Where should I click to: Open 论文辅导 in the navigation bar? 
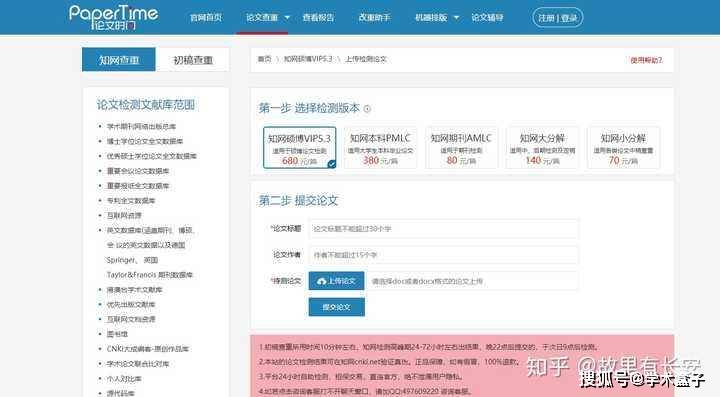coord(487,17)
